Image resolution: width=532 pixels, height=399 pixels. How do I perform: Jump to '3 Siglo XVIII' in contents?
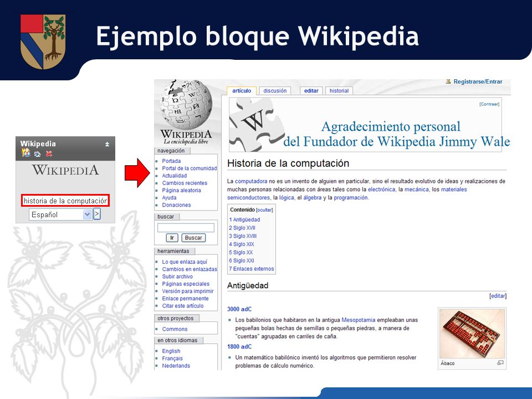point(243,236)
